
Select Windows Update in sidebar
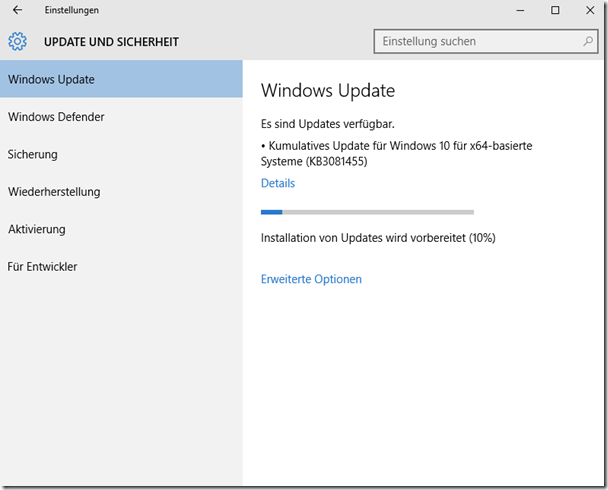click(x=121, y=79)
